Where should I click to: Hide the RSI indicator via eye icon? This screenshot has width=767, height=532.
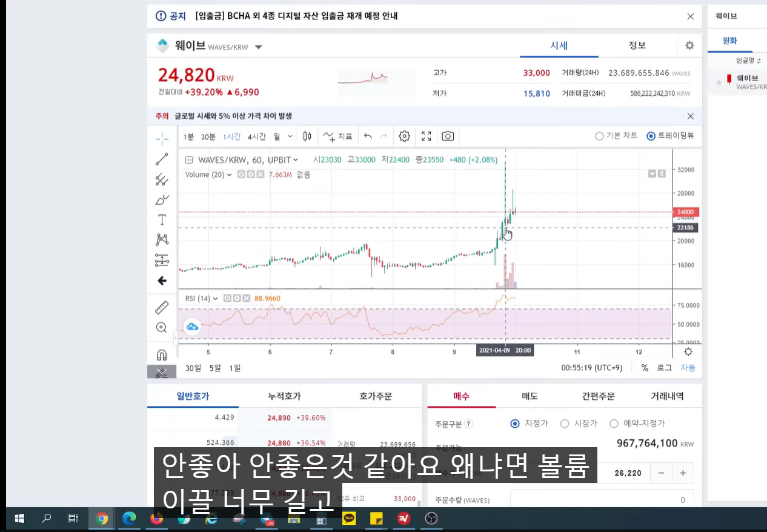[227, 298]
